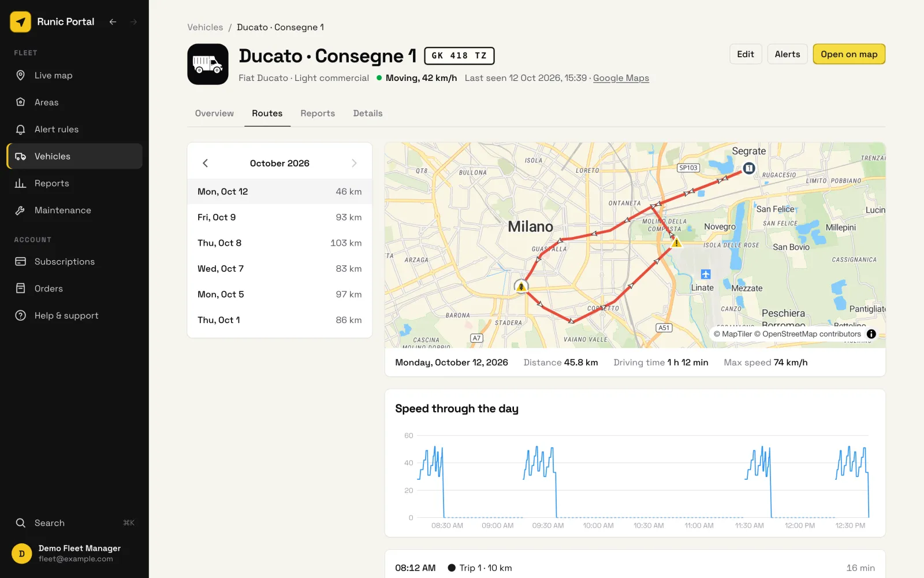Click the Subscriptions card icon
The image size is (924, 578).
(21, 261)
